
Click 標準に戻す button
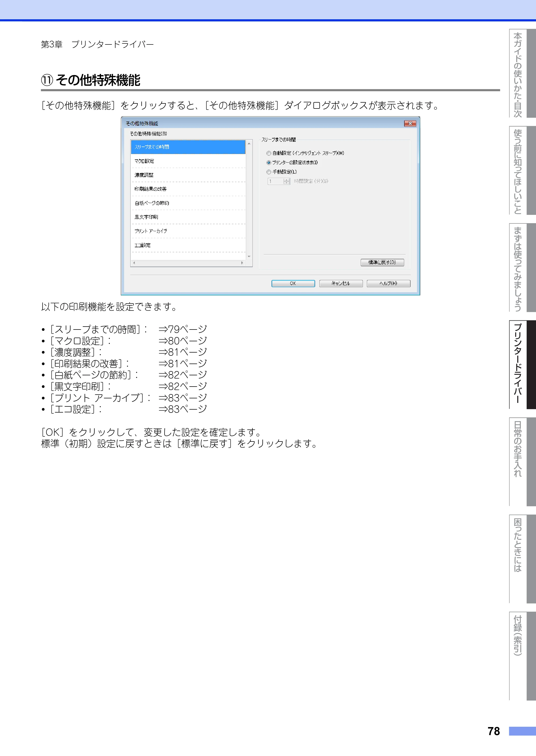382,263
